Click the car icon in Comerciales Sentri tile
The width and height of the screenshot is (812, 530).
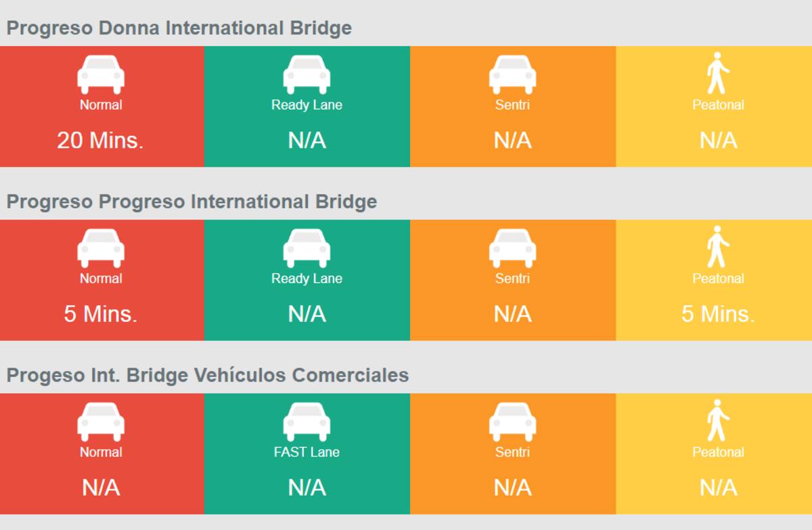[x=512, y=421]
